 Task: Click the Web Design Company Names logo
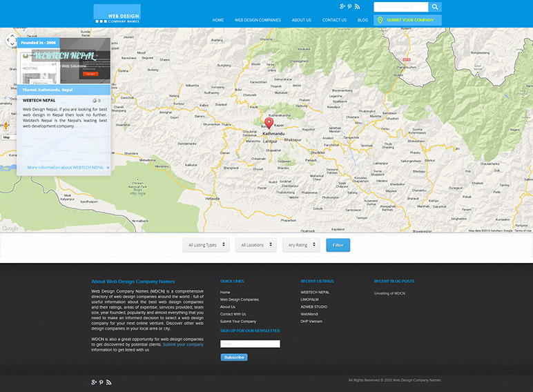[x=117, y=14]
